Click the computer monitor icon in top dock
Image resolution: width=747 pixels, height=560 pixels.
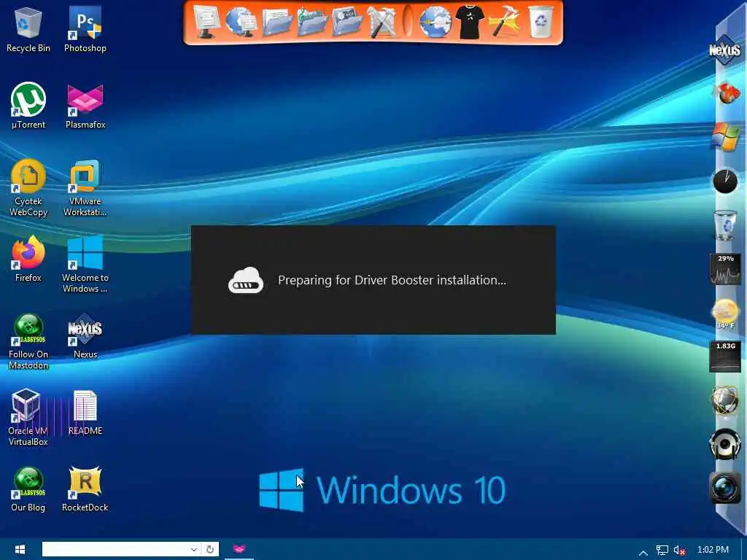[206, 21]
